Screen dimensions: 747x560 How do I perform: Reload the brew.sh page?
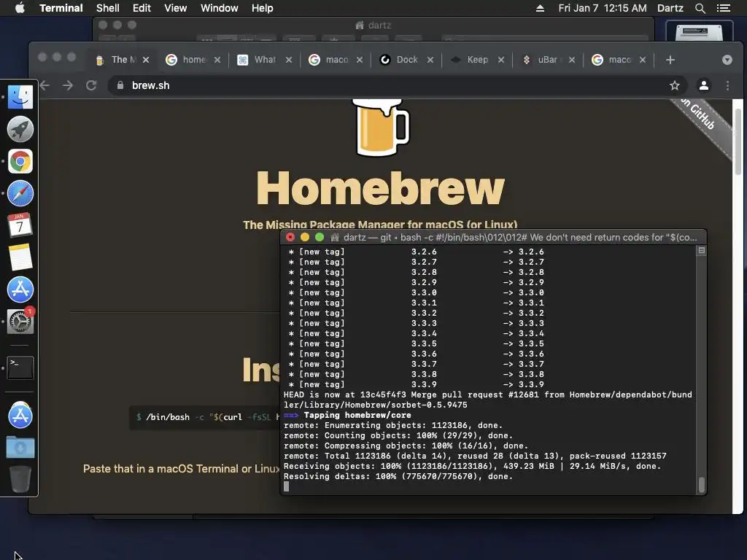[91, 85]
